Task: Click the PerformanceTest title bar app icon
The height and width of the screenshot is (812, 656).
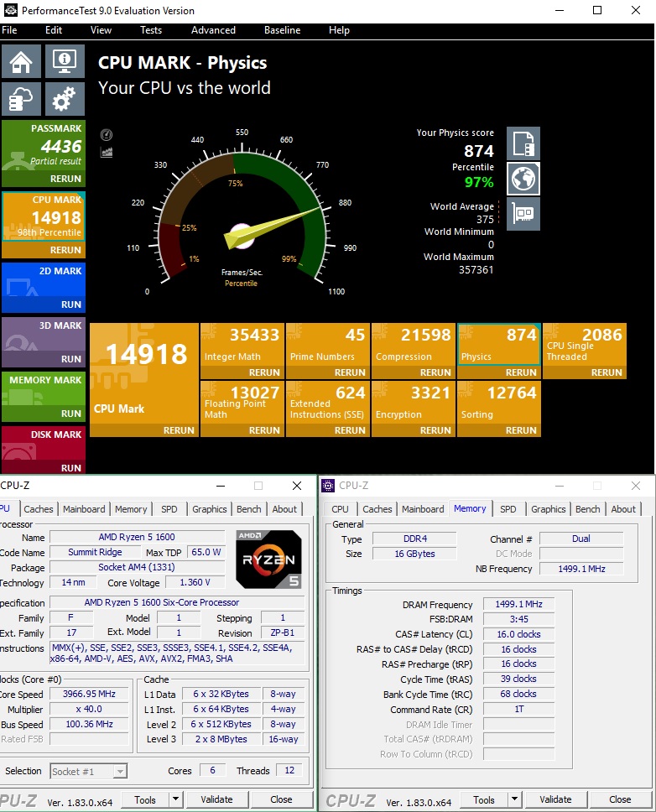Action: pyautogui.click(x=11, y=10)
